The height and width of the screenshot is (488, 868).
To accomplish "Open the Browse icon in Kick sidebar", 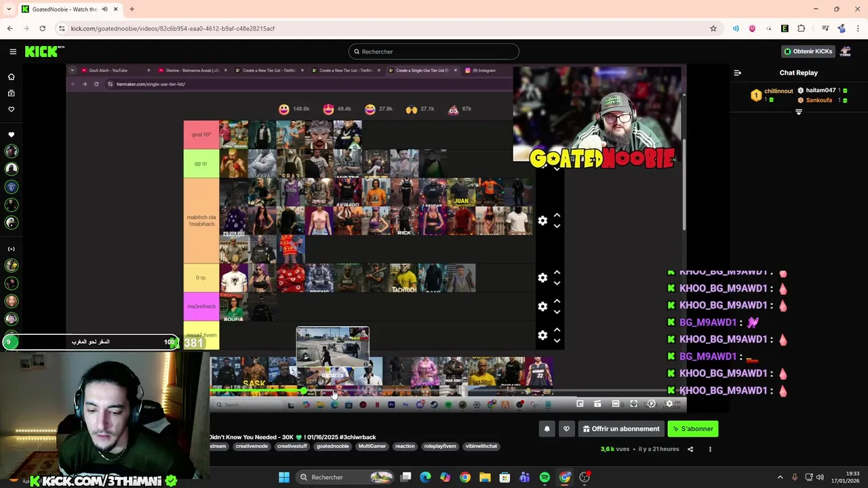I will tap(11, 94).
